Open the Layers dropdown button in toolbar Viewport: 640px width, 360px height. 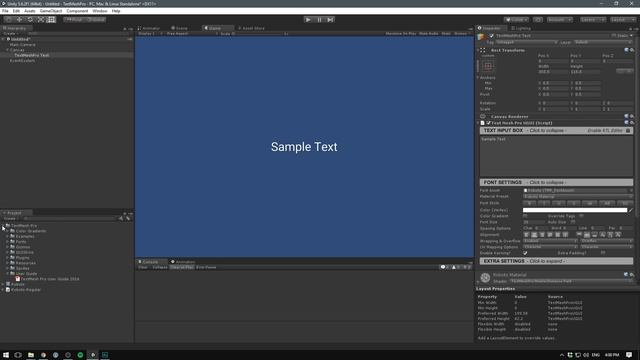593,20
